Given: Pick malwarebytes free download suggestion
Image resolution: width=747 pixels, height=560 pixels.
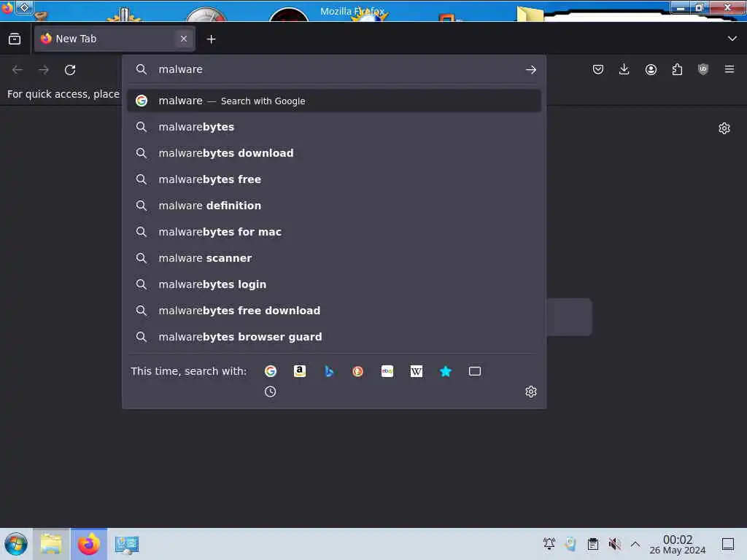Looking at the screenshot, I should (x=333, y=311).
